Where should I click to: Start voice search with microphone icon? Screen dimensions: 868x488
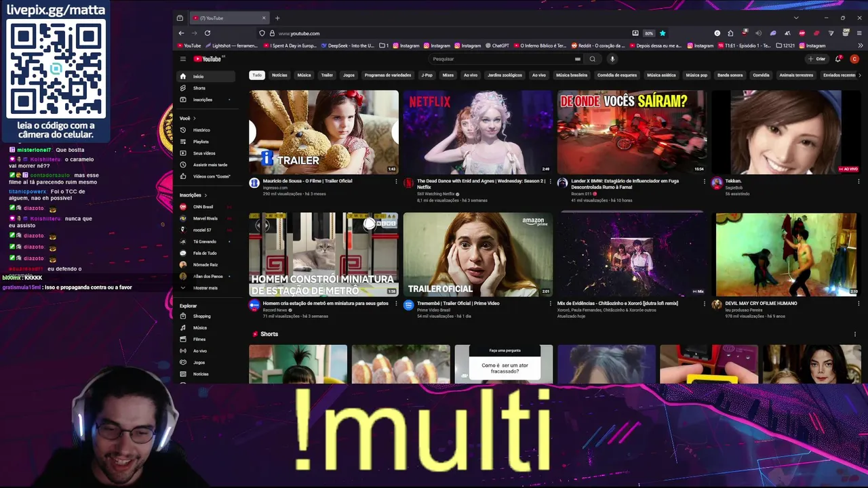pyautogui.click(x=612, y=59)
